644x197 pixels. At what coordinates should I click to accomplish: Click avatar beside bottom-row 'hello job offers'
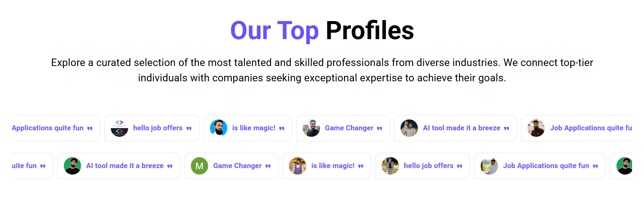[x=390, y=166]
